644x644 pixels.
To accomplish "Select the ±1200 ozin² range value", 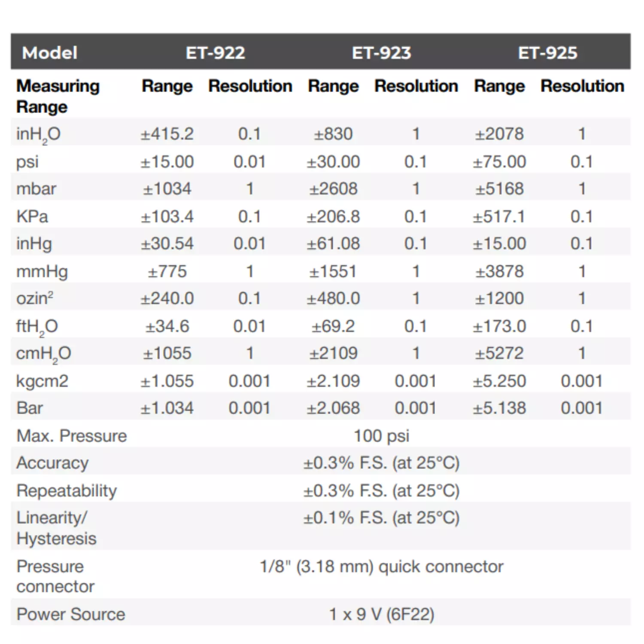I will click(499, 298).
